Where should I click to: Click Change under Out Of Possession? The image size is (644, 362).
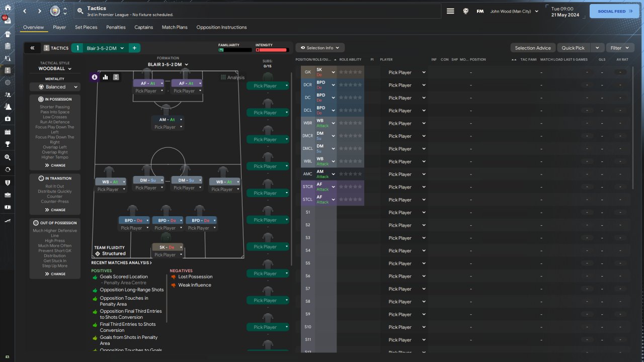pyautogui.click(x=55, y=274)
